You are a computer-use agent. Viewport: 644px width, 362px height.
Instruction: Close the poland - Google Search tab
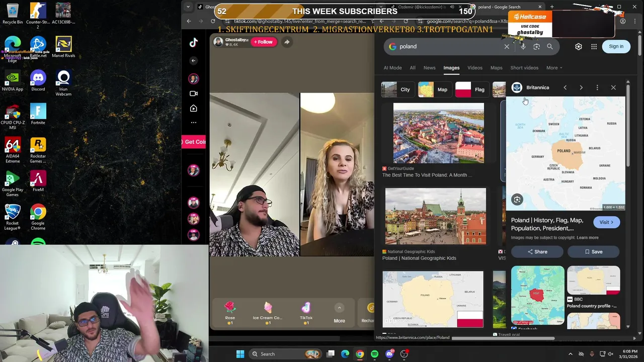(x=540, y=7)
